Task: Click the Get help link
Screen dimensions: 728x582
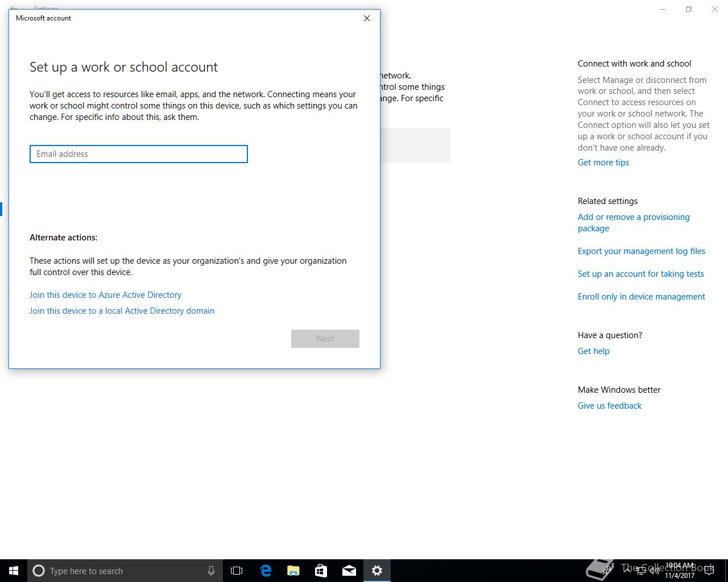Action: 594,351
